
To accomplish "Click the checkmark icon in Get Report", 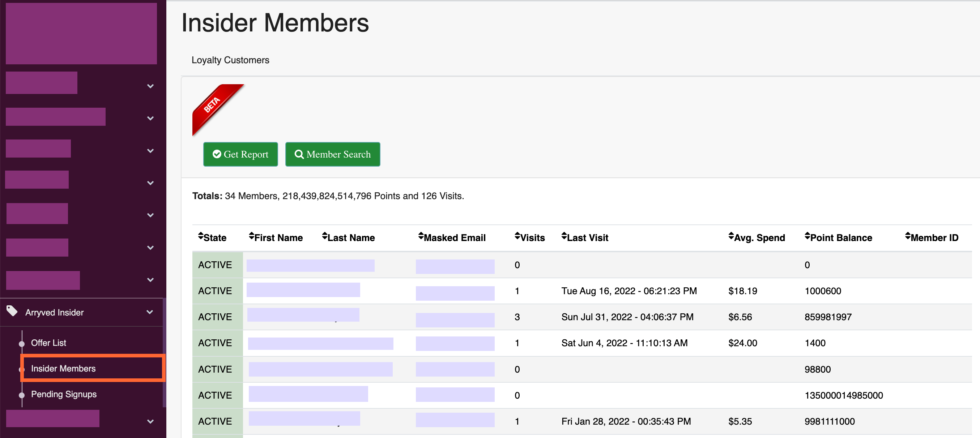I will [x=217, y=154].
